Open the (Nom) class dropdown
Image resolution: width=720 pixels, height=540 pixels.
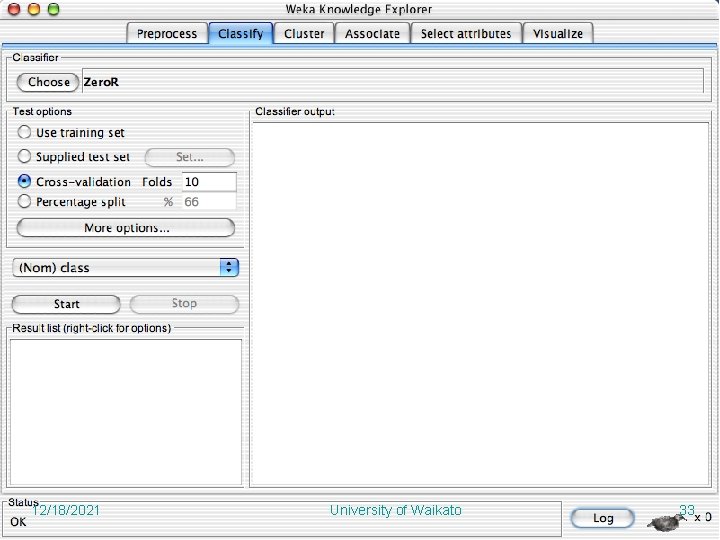coord(126,268)
